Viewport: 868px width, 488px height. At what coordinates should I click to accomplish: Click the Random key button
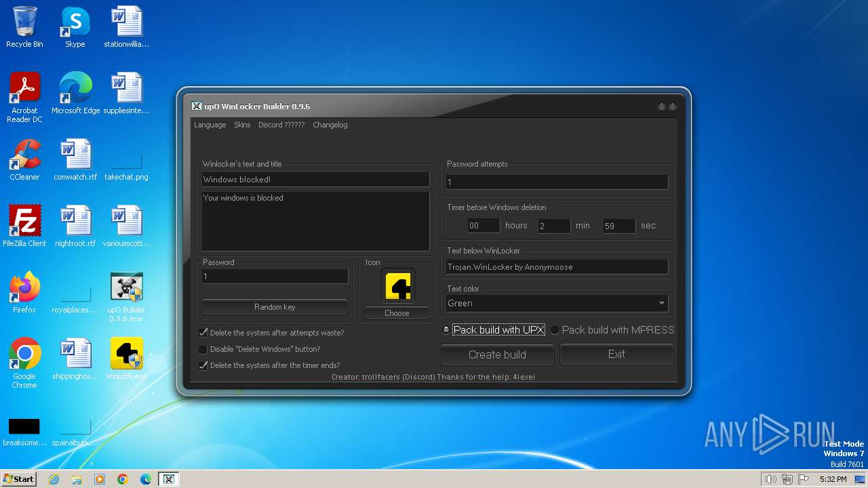click(x=275, y=307)
